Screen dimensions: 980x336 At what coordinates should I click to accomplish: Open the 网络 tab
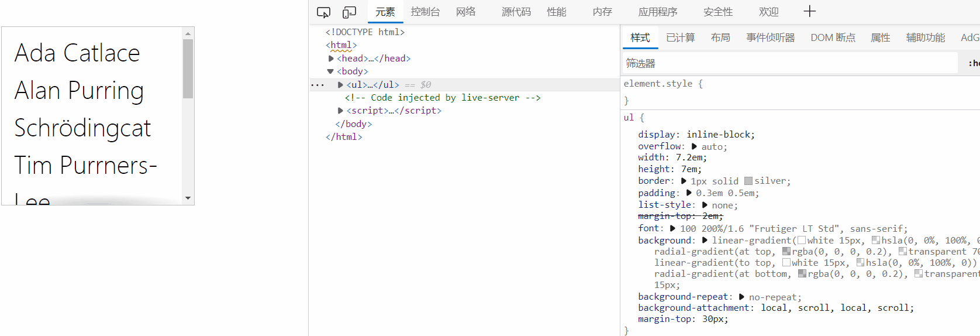tap(466, 12)
